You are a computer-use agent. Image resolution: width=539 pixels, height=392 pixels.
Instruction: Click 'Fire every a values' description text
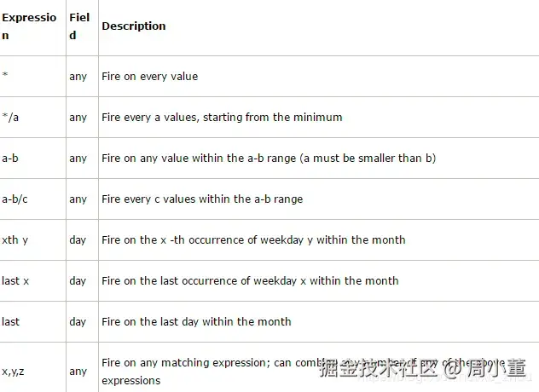click(222, 118)
